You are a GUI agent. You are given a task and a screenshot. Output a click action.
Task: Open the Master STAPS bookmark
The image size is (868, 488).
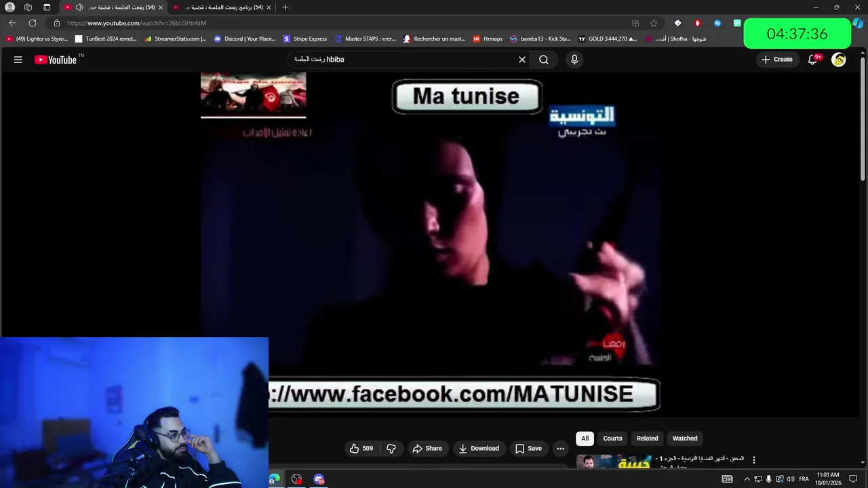[365, 39]
